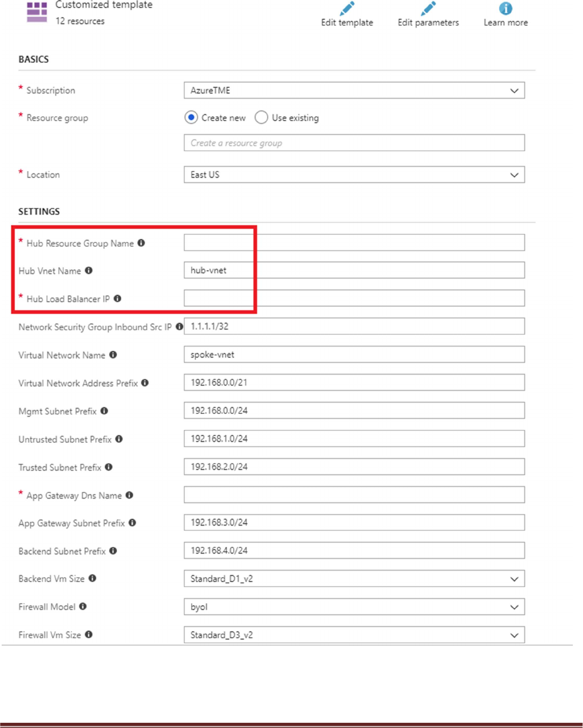The width and height of the screenshot is (583, 728).
Task: Show info for Firewall Model
Action: [x=83, y=606]
